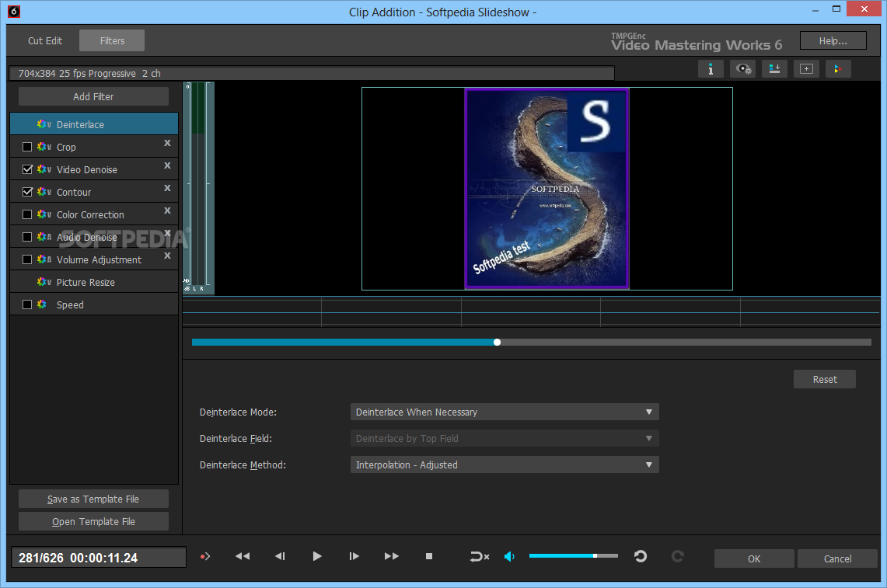Viewport: 887px width, 588px height.
Task: Click the Softpedia video preview image
Action: tap(547, 189)
